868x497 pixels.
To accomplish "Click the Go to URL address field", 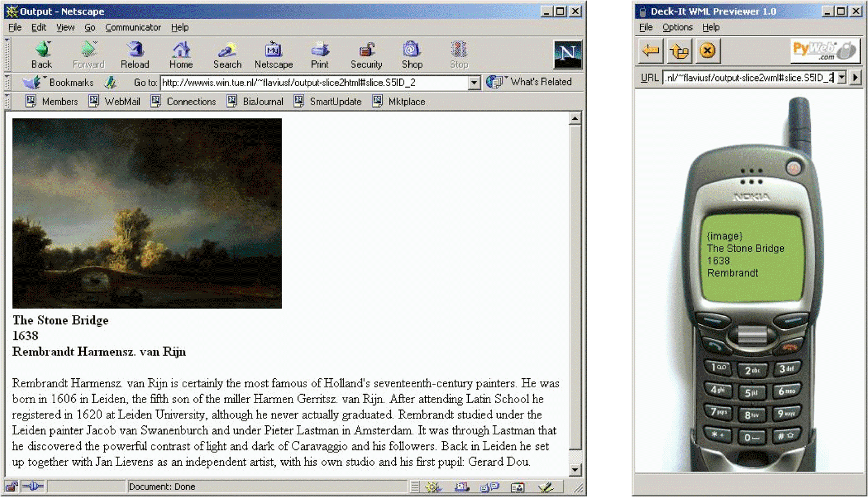I will tap(314, 83).
